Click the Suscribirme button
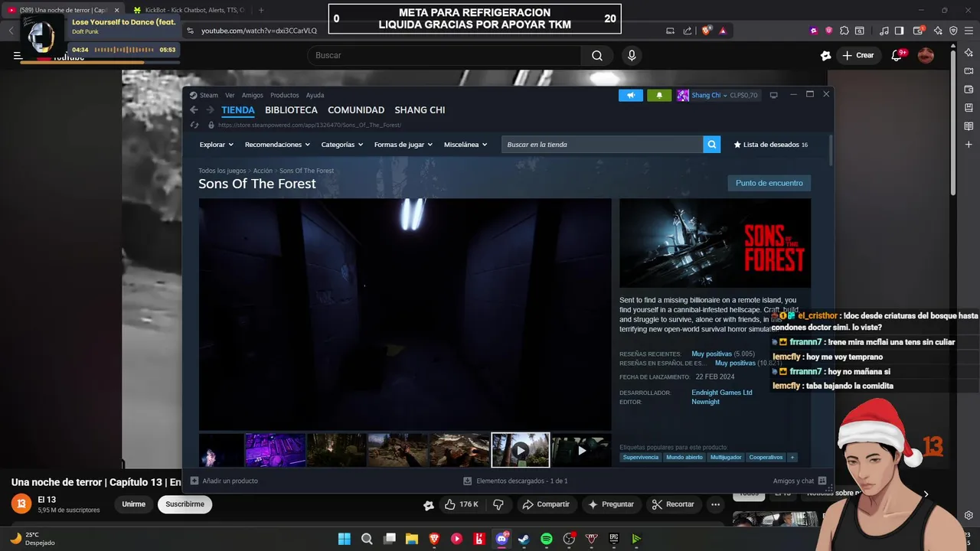The height and width of the screenshot is (551, 980). (185, 504)
